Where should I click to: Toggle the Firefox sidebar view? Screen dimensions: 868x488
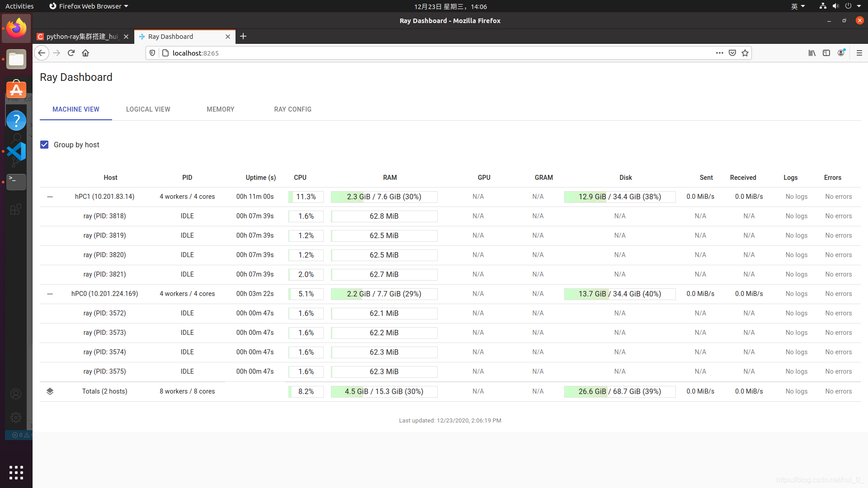tap(826, 53)
